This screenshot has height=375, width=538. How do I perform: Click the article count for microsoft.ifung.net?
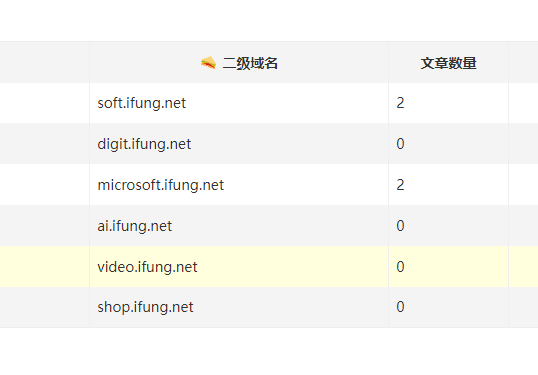tap(400, 185)
